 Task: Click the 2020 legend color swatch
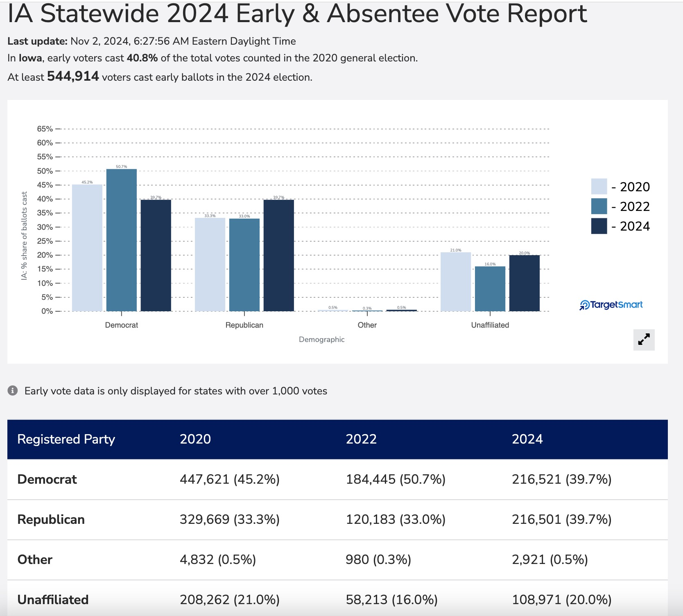point(599,186)
